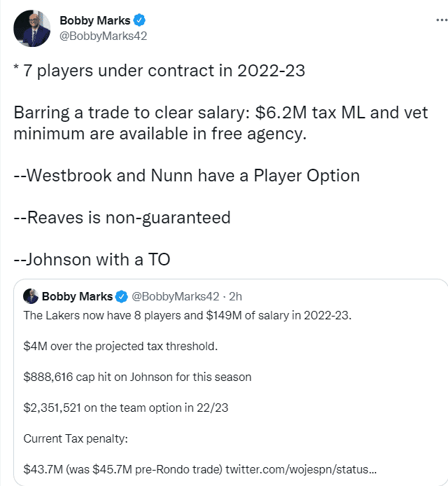Click the "Johnson with a TO" line
The height and width of the screenshot is (486, 448).
[92, 259]
